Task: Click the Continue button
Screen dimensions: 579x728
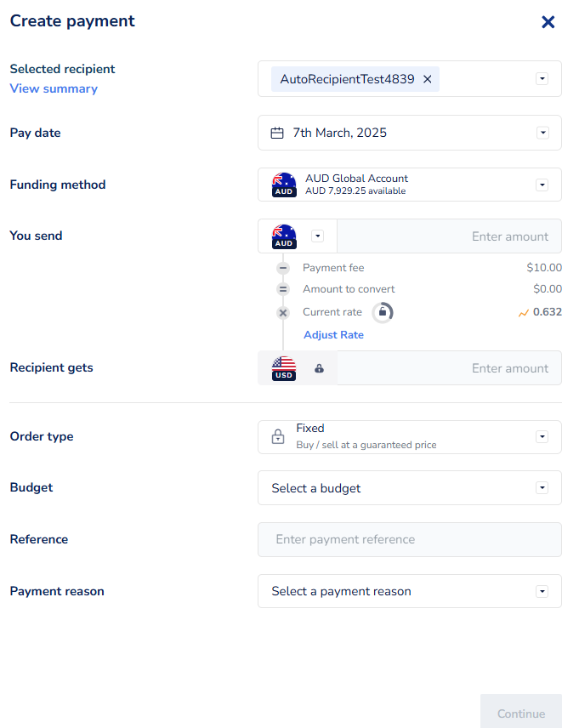Action: point(520,714)
